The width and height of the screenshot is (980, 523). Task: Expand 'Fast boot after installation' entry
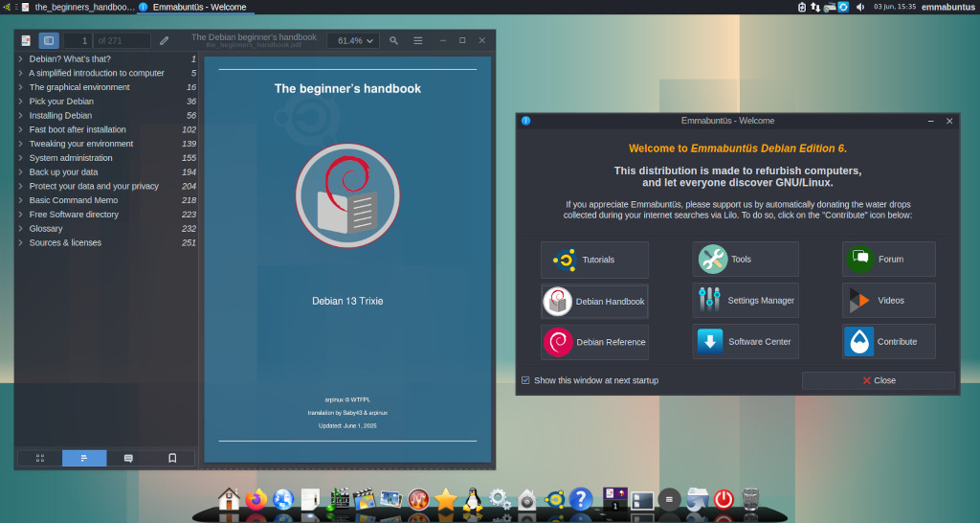click(21, 129)
